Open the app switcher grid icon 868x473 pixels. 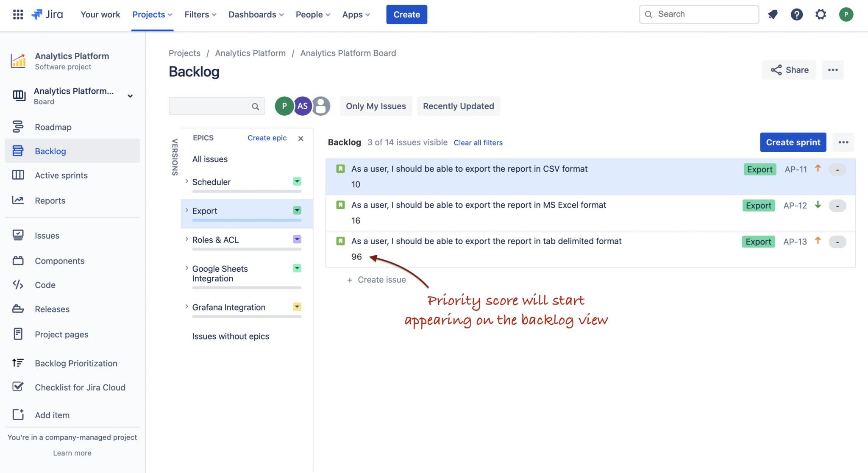tap(18, 14)
